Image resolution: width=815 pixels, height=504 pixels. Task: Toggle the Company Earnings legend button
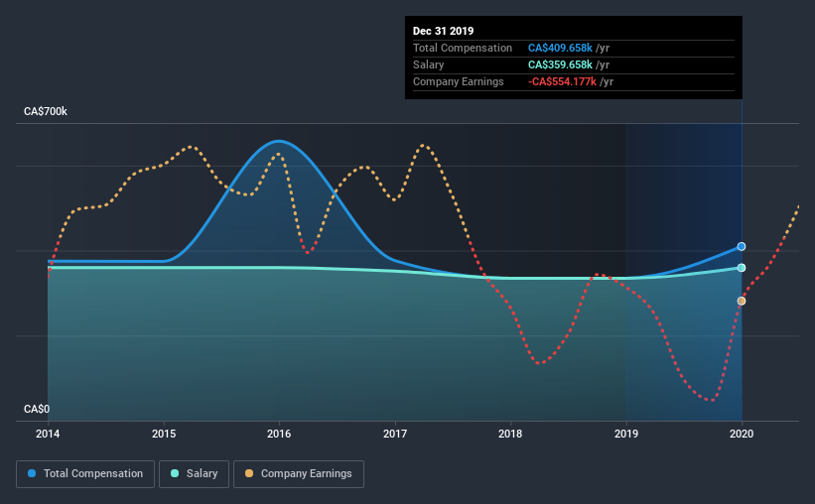point(299,474)
